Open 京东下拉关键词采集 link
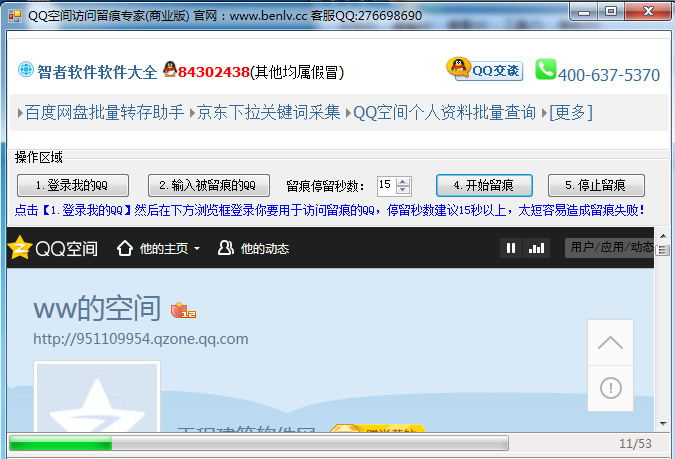Image resolution: width=675 pixels, height=459 pixels. (x=268, y=113)
